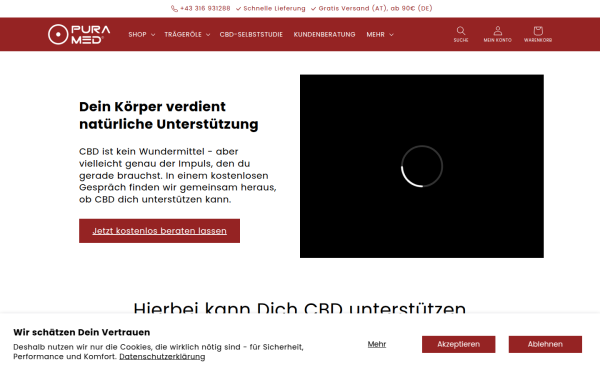The image size is (600, 375).
Task: Open the Mehr link in cookie banner
Action: [377, 344]
